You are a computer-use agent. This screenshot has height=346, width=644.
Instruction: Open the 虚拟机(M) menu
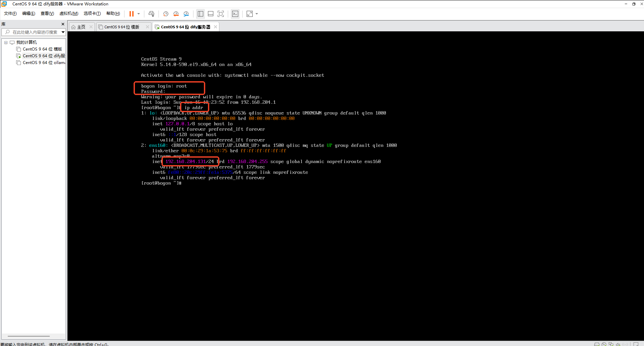[x=69, y=13]
